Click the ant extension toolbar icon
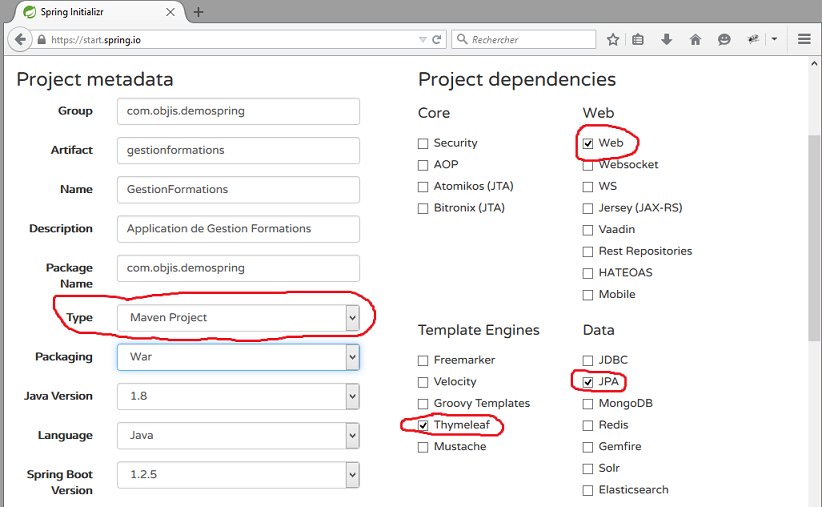The height and width of the screenshot is (507, 822). pos(753,39)
